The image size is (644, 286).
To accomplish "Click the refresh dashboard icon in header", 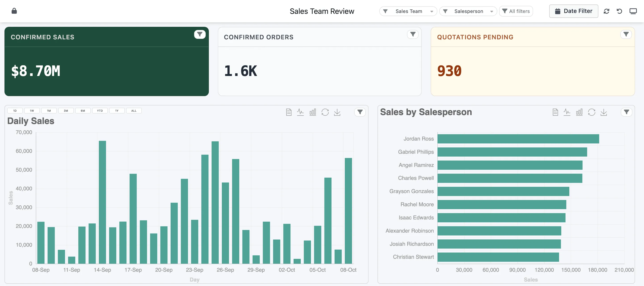I will (x=606, y=11).
